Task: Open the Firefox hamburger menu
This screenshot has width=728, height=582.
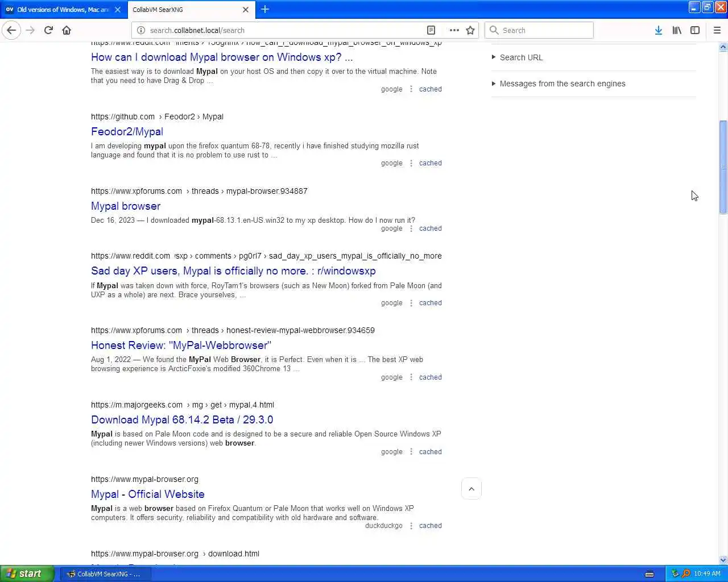Action: pos(717,30)
